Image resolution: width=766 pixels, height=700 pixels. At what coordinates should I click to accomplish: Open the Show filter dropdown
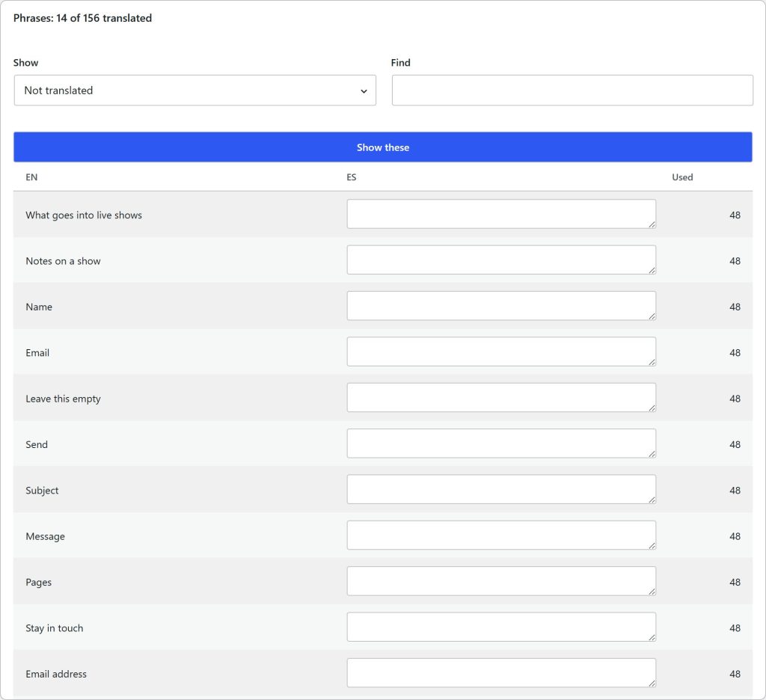coord(195,90)
